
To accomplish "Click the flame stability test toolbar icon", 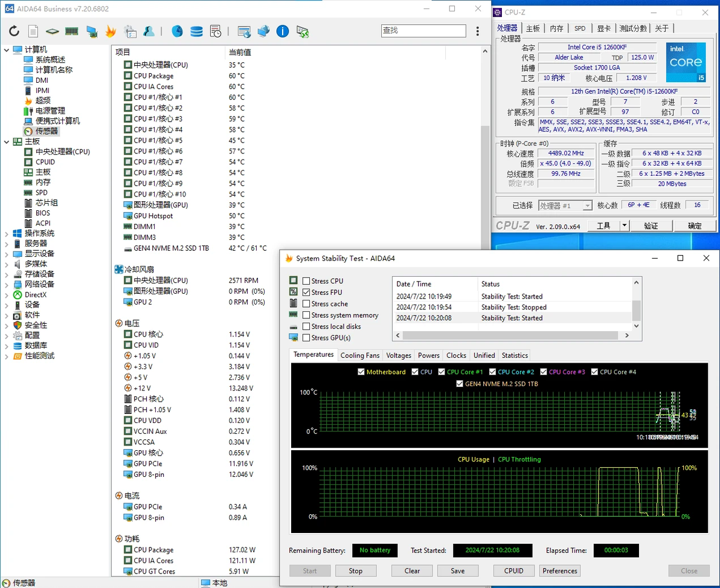I will [x=111, y=31].
